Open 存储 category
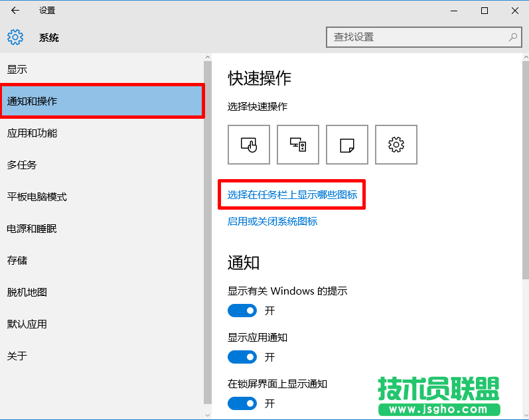Screen dimensions: 529x420 pos(102,261)
